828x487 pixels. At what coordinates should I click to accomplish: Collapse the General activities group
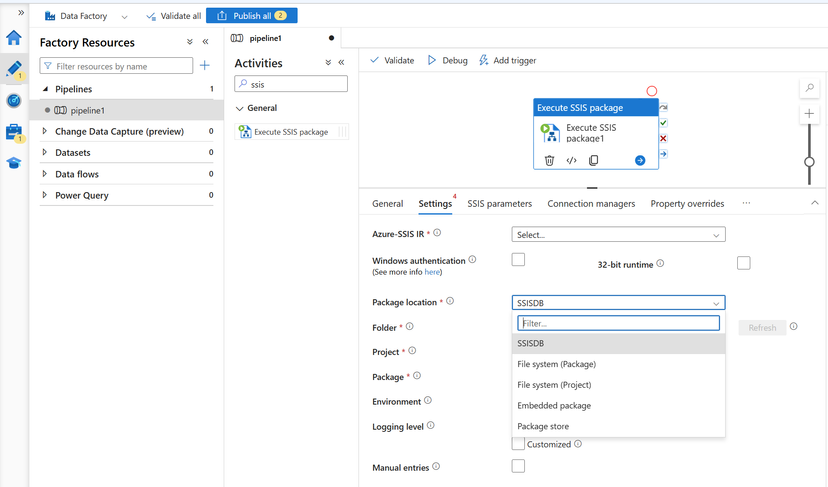tap(239, 108)
